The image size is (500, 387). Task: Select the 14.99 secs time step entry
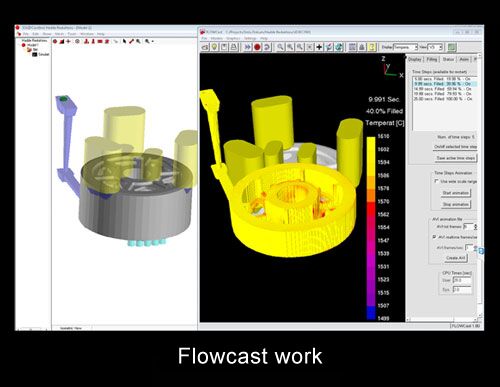pyautogui.click(x=443, y=89)
